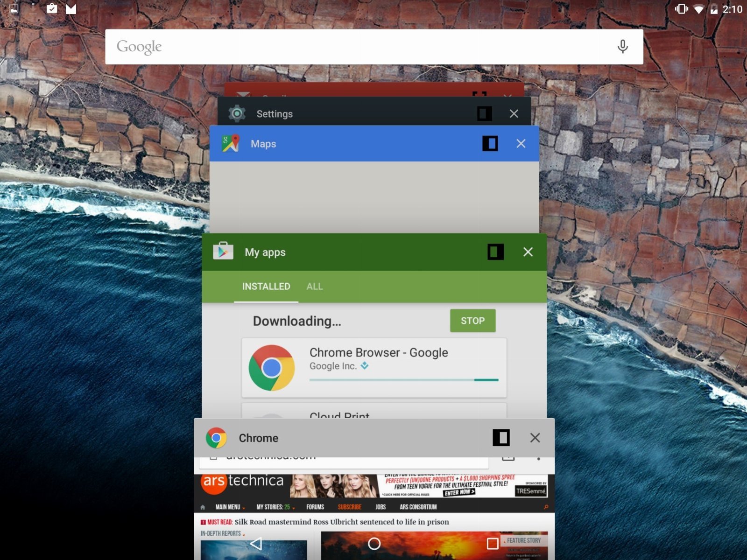Viewport: 747px width, 560px height.
Task: Tap split-screen icon on Chrome card
Action: point(501,438)
